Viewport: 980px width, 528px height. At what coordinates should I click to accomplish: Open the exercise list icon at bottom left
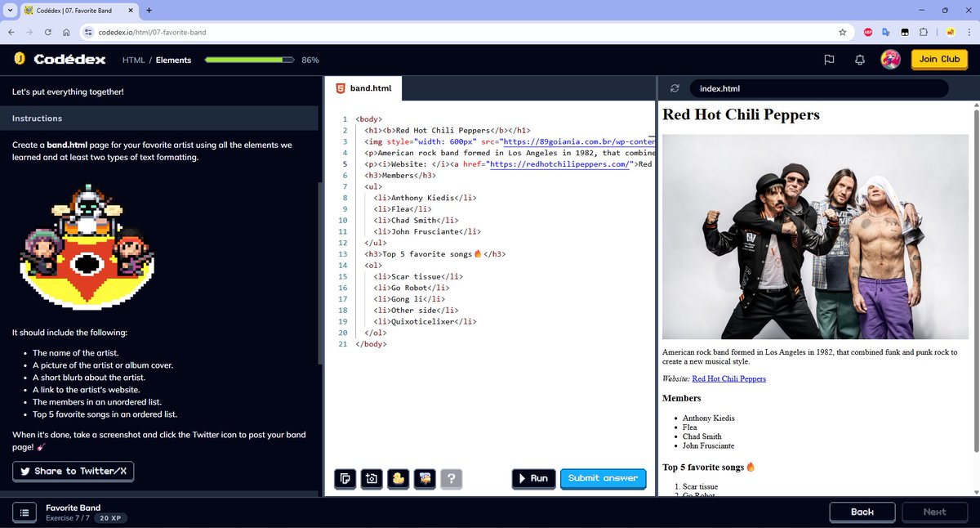click(x=24, y=512)
